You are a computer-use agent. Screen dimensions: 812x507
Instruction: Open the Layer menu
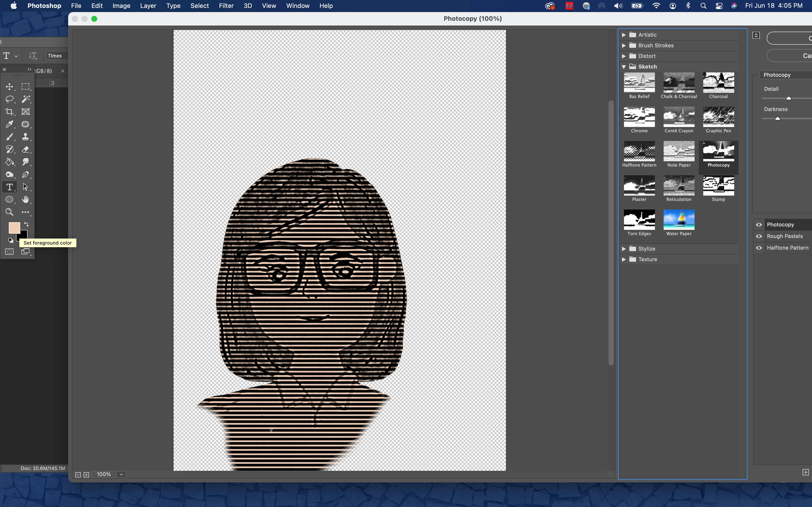pyautogui.click(x=148, y=6)
